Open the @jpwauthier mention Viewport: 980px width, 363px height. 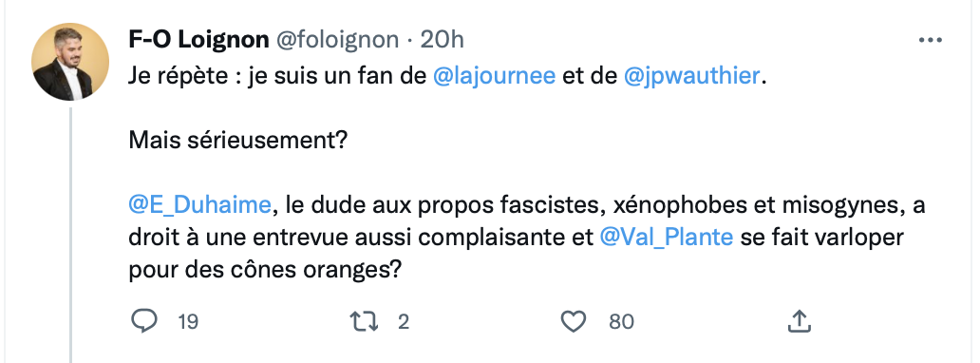click(692, 76)
